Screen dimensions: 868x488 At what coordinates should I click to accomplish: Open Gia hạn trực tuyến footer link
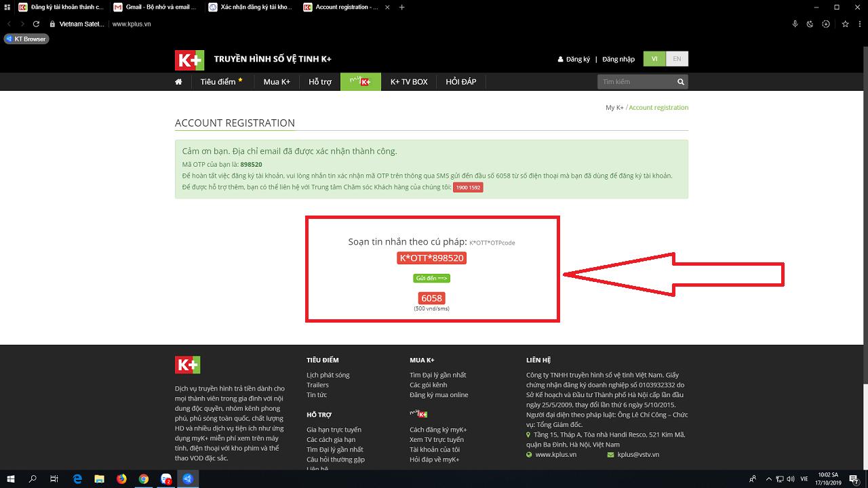334,430
